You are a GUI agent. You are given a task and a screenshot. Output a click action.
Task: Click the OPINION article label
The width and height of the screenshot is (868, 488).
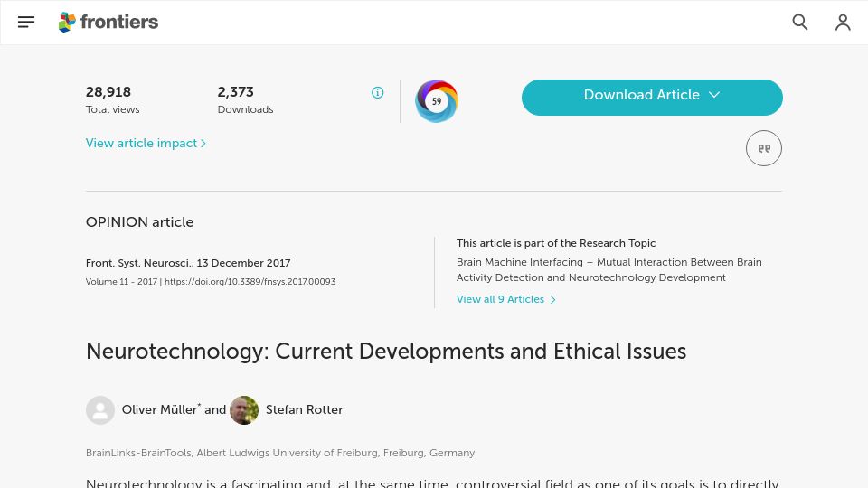pyautogui.click(x=139, y=222)
